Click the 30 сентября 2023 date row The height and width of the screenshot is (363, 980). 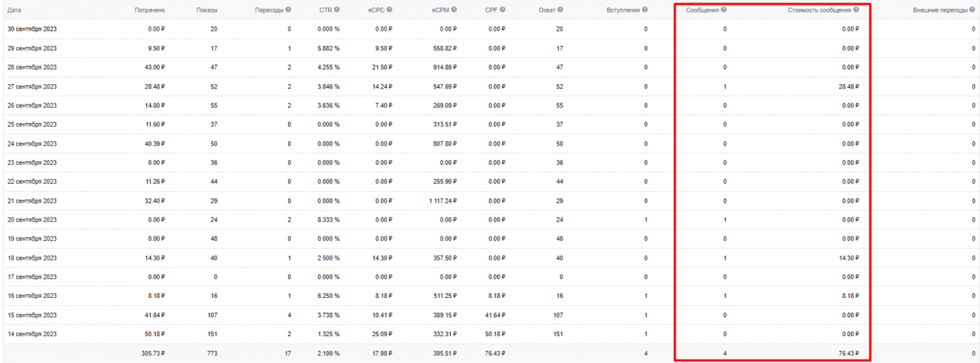[x=32, y=29]
